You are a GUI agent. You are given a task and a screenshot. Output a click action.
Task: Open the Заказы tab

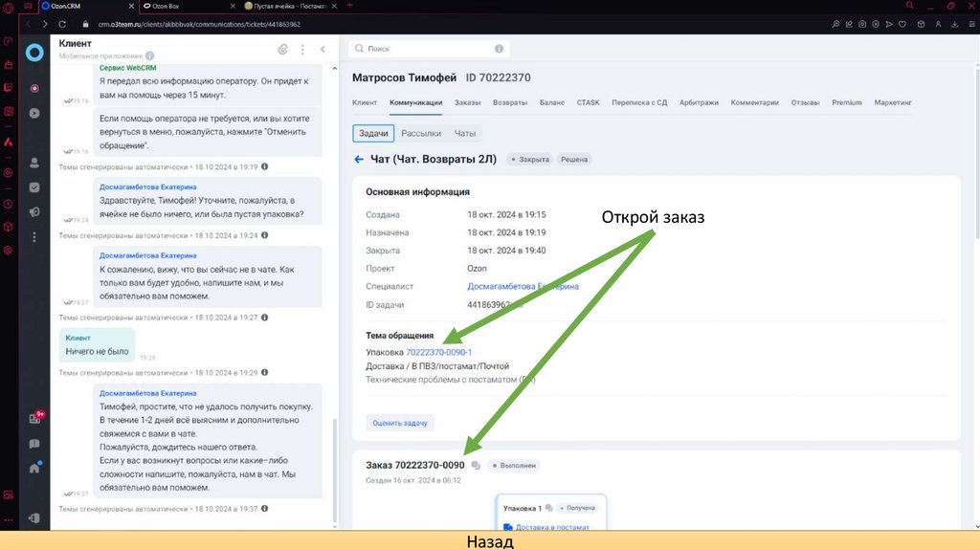coord(467,102)
